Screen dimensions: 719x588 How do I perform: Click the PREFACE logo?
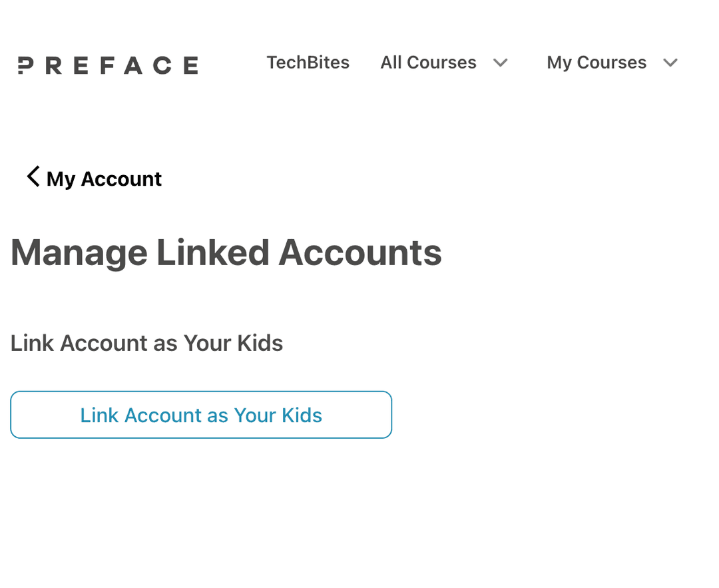pyautogui.click(x=108, y=65)
